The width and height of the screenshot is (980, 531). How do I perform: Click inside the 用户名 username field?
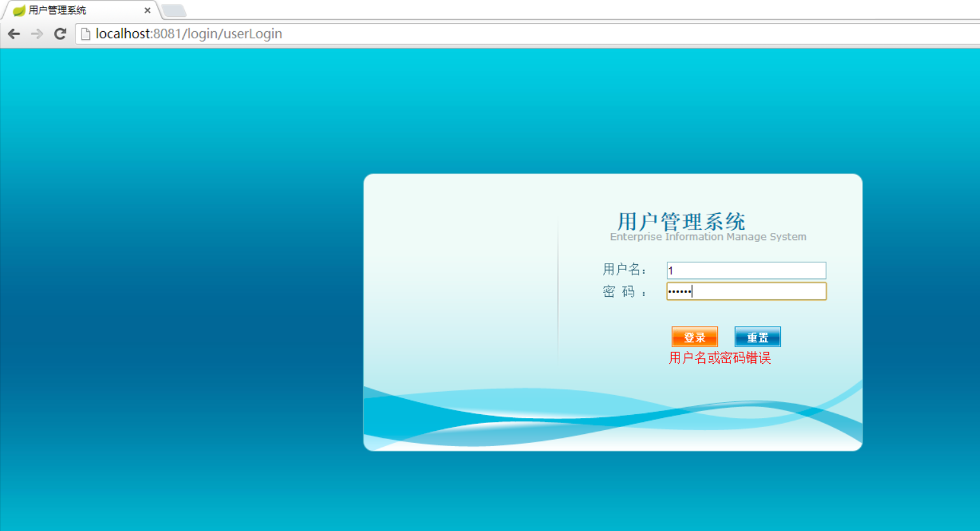[x=745, y=270]
